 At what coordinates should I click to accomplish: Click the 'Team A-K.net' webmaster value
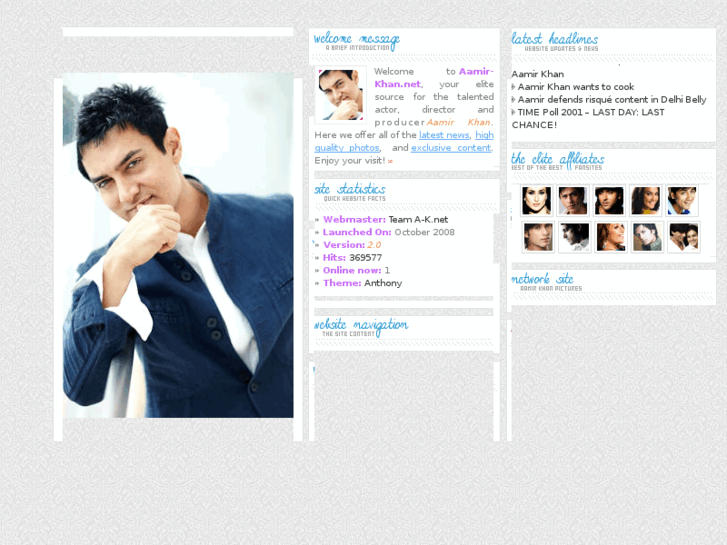tap(418, 220)
